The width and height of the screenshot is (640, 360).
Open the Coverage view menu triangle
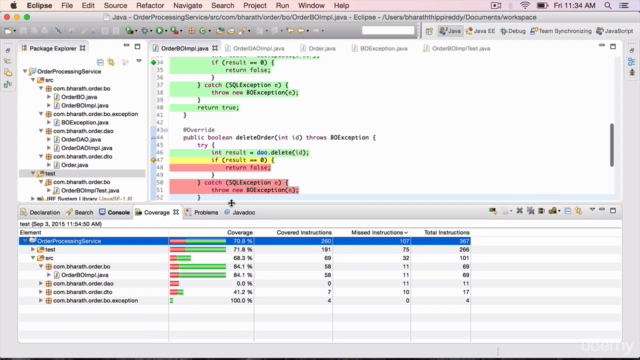(x=592, y=210)
